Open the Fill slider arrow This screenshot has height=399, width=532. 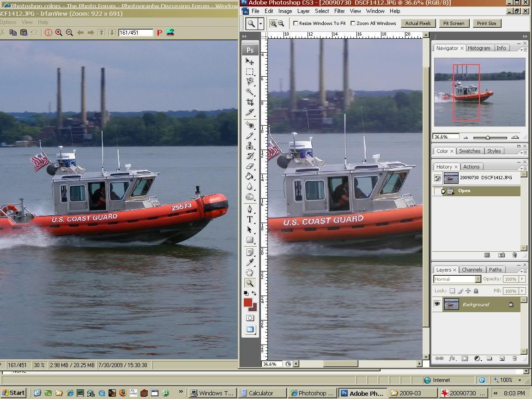pyautogui.click(x=522, y=291)
